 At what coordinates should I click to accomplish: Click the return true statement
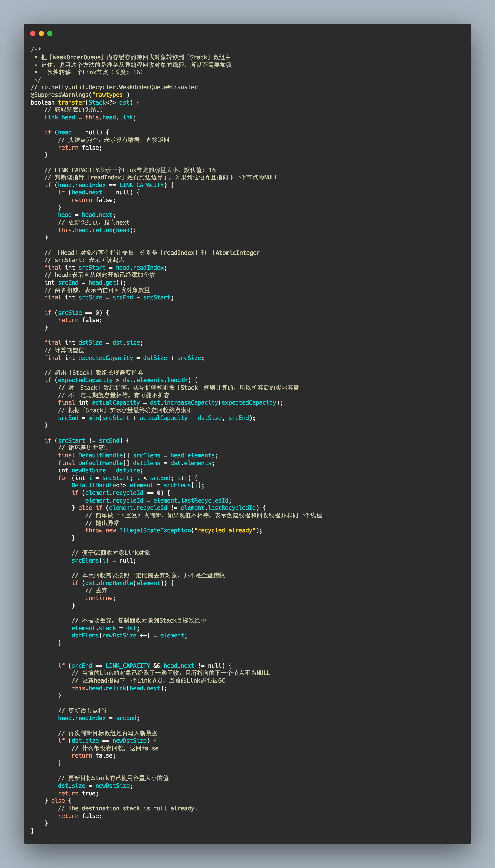[x=78, y=793]
